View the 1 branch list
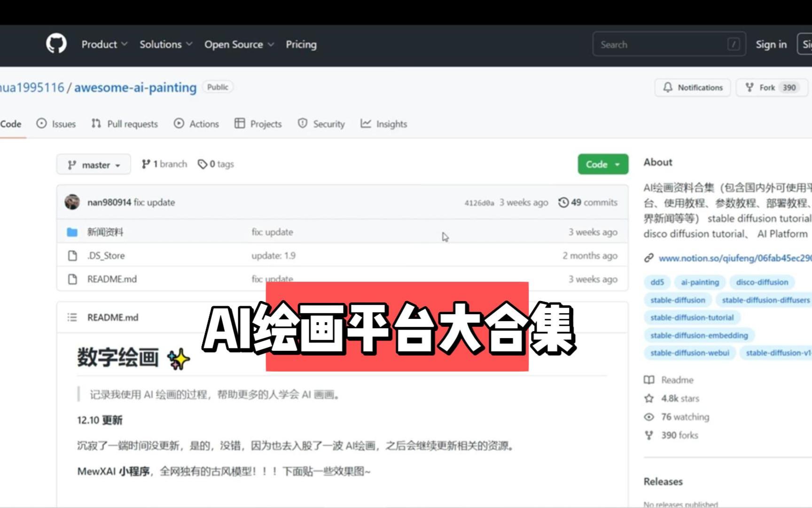The width and height of the screenshot is (812, 508). [x=164, y=164]
